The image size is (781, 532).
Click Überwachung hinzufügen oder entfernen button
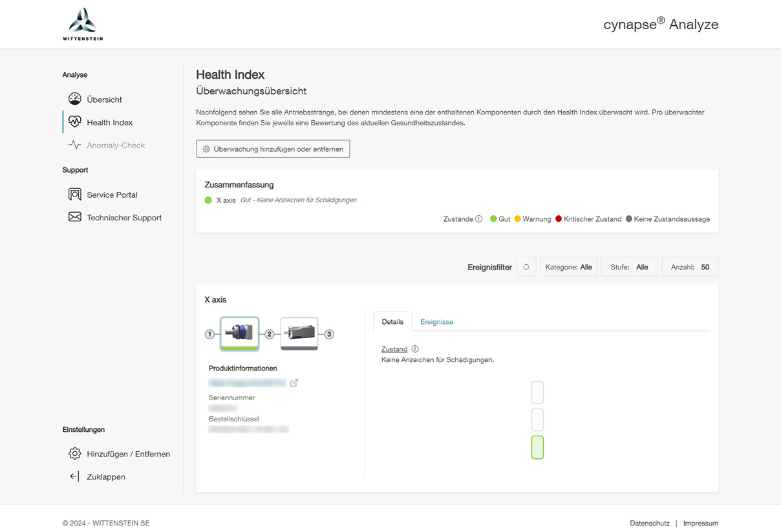point(273,149)
